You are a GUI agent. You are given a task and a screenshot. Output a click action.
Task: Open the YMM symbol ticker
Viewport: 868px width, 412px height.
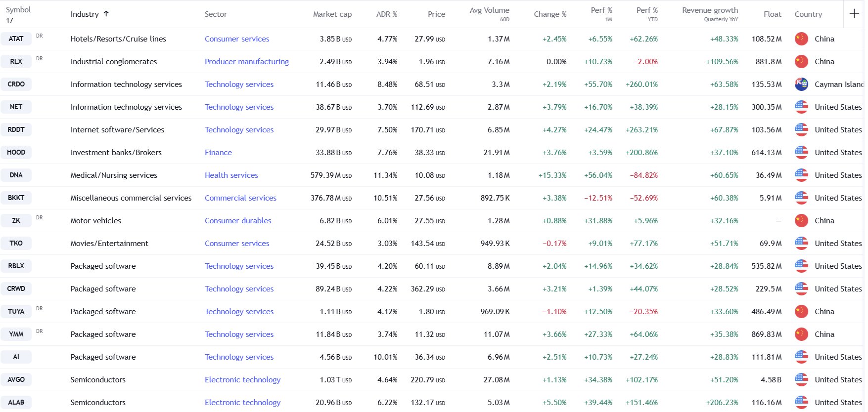(16, 334)
